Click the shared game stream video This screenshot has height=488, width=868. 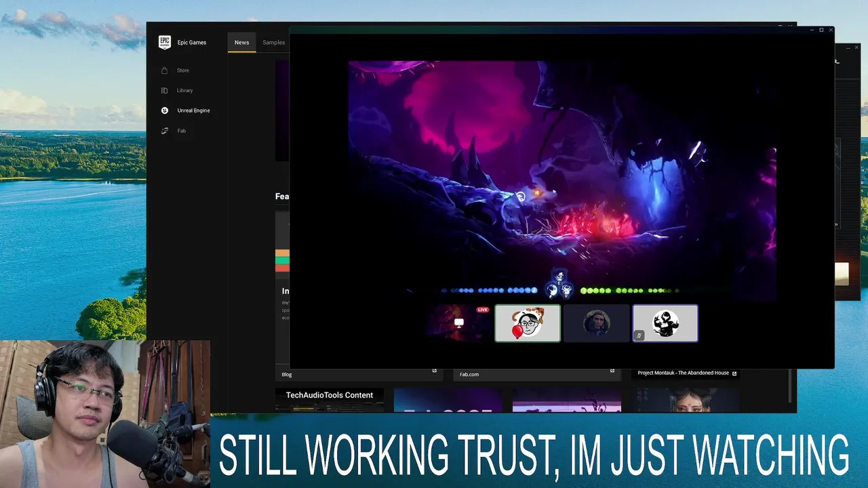point(562,181)
